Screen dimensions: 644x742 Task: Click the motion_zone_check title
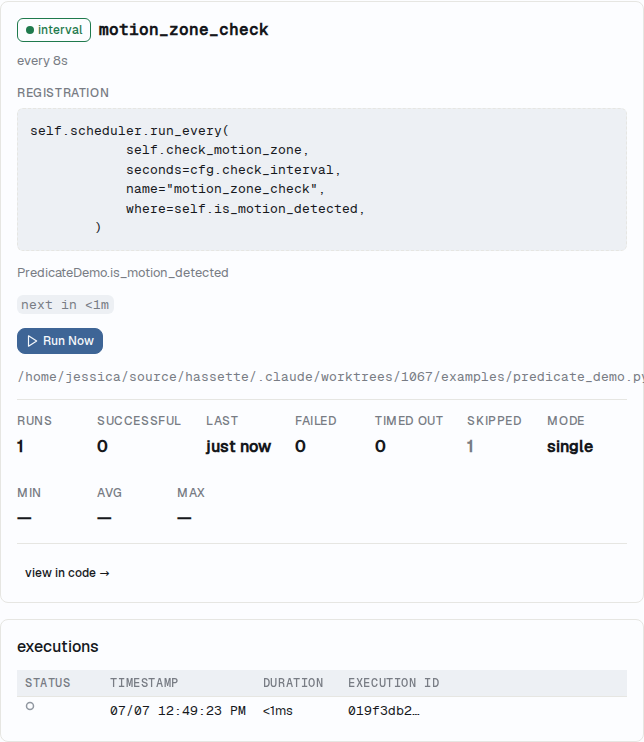[184, 30]
